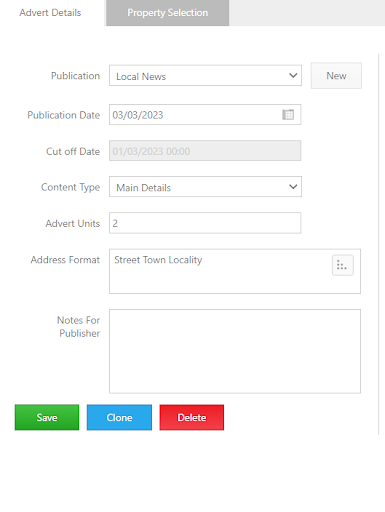Click the Advert Units label
Image resolution: width=385 pixels, height=512 pixels.
(x=73, y=223)
